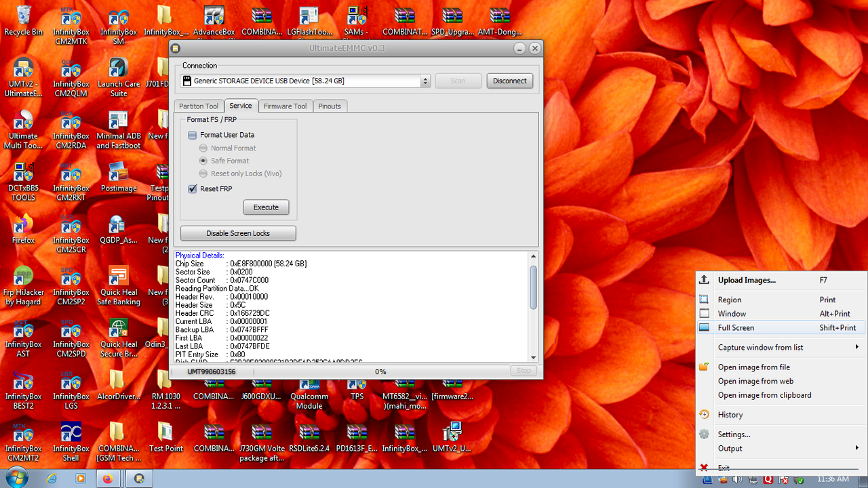Click the Disable Screen Locks button

click(x=237, y=232)
